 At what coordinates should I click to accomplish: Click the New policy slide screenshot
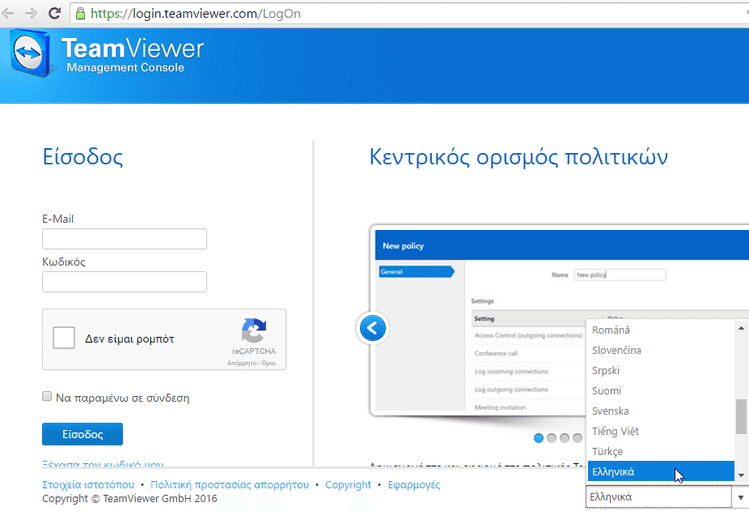[560, 320]
